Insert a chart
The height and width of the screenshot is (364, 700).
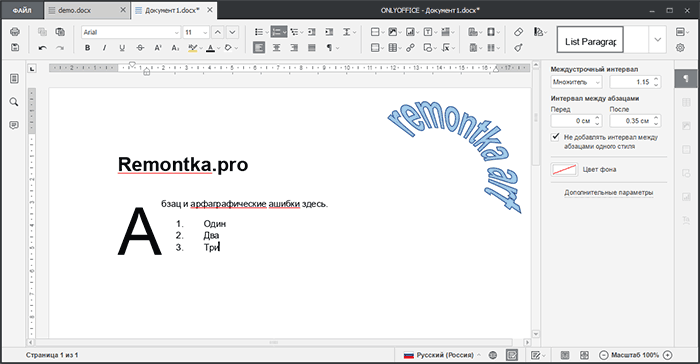click(x=410, y=32)
